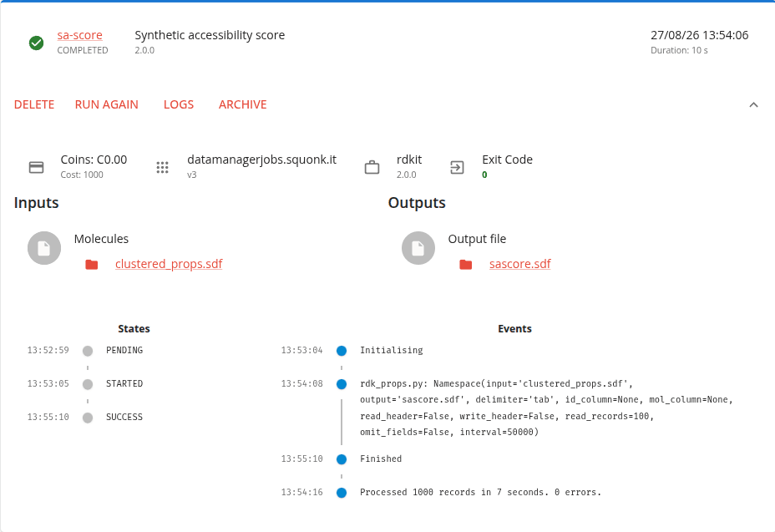Click the exit arrow icon beside Exit Code

pos(457,168)
